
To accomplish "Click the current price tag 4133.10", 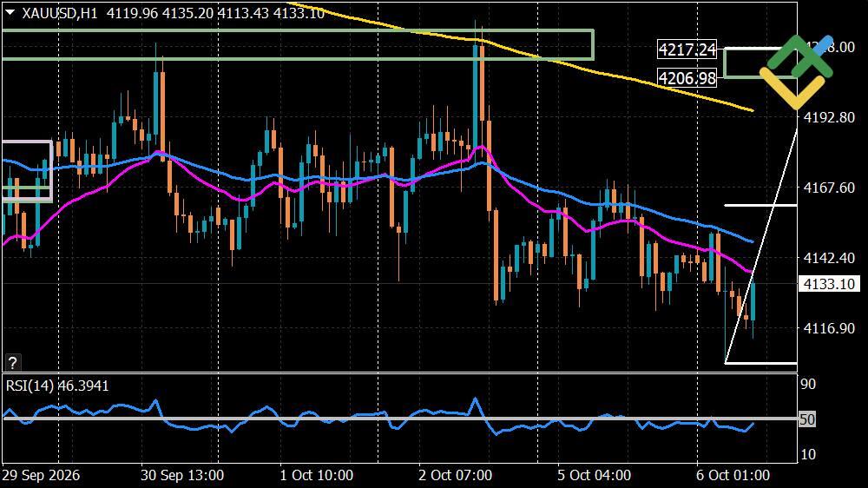I will pos(829,284).
